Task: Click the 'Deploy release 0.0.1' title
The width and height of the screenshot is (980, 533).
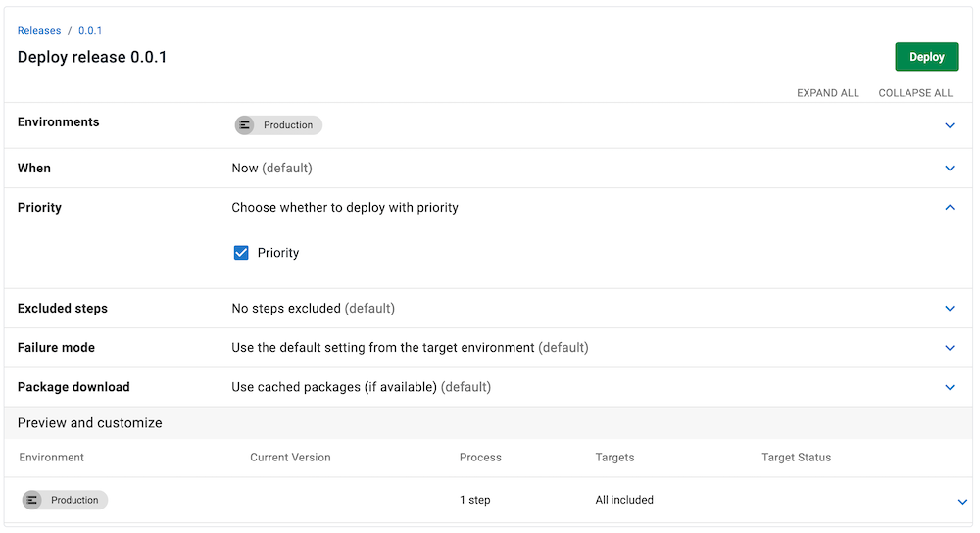Action: pos(92,57)
